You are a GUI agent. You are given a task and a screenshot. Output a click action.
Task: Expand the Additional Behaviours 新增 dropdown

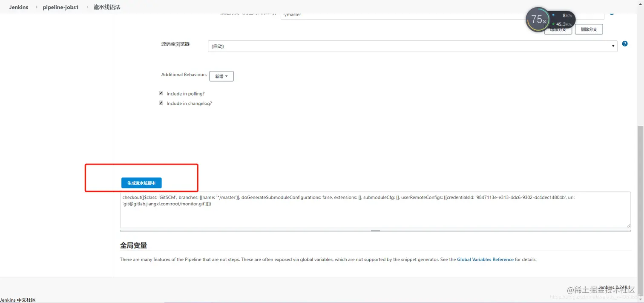(221, 76)
